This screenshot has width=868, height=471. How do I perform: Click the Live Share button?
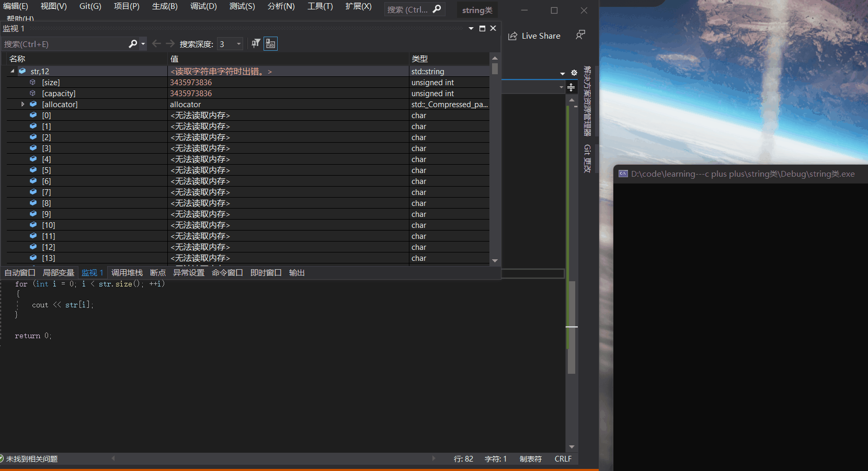534,36
